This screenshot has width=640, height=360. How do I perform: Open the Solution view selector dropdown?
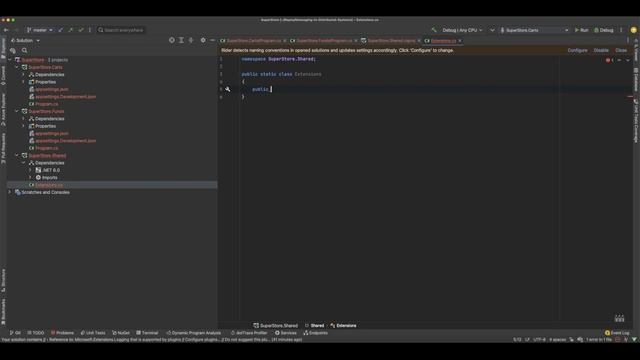click(x=25, y=40)
